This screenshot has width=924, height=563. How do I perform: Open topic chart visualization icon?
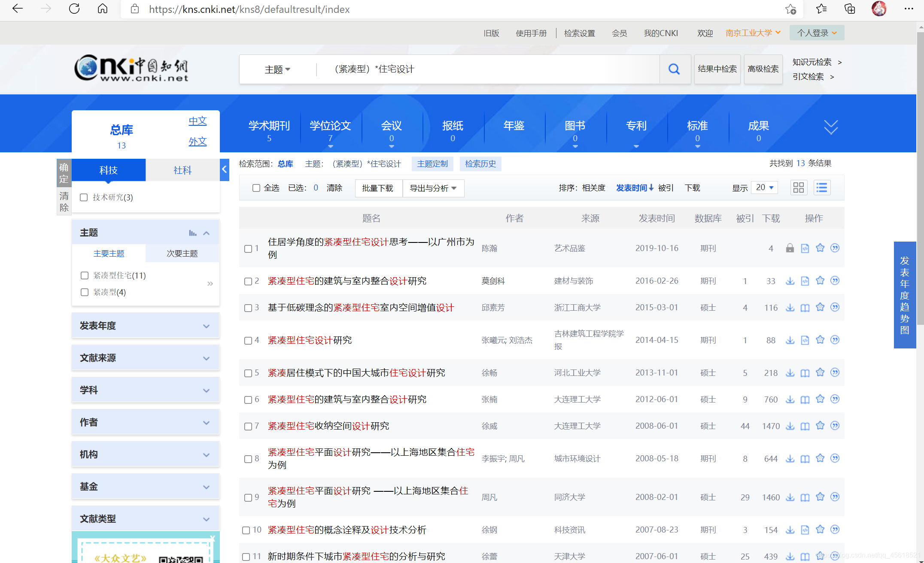click(x=192, y=233)
